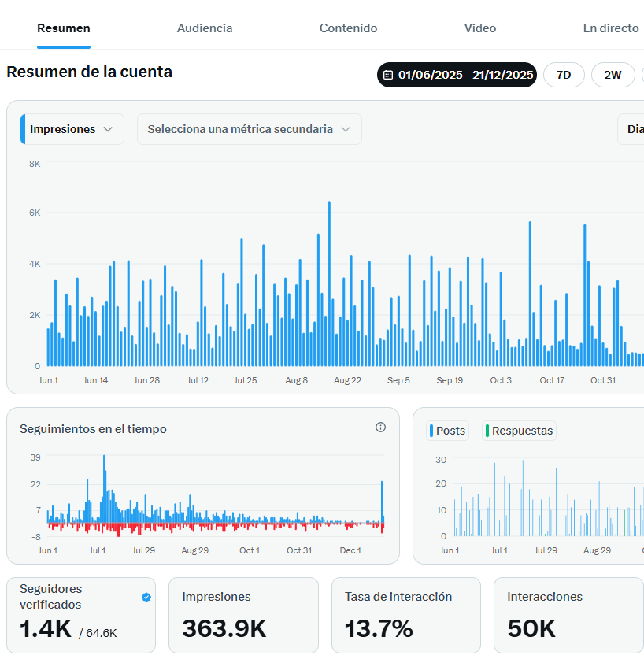
Task: Click the tallest bar in the Impresiones chart
Action: pyautogui.click(x=329, y=283)
